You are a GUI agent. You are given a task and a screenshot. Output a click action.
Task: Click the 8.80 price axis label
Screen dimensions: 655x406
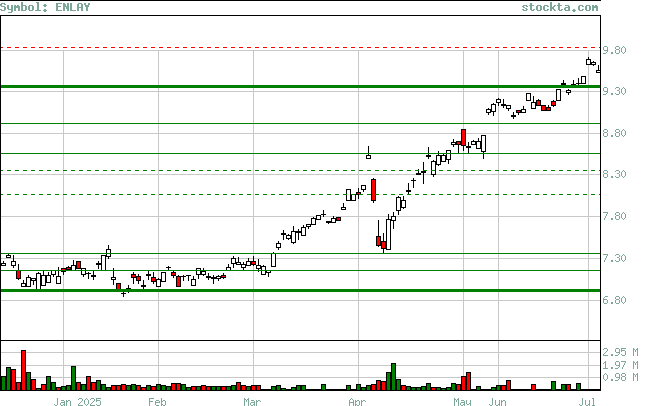coord(614,133)
